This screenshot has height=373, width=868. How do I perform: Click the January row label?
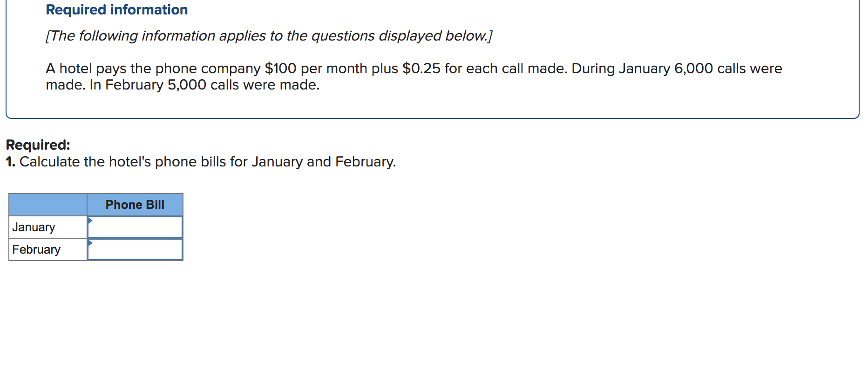[34, 227]
